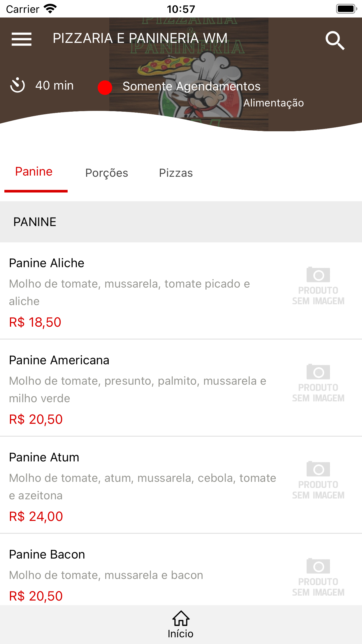362x644 pixels.
Task: Tap the search magnifier icon
Action: click(335, 41)
